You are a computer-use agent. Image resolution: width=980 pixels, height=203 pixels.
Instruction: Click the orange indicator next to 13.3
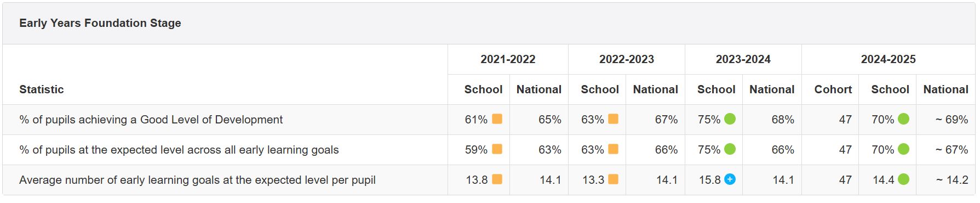tap(614, 179)
